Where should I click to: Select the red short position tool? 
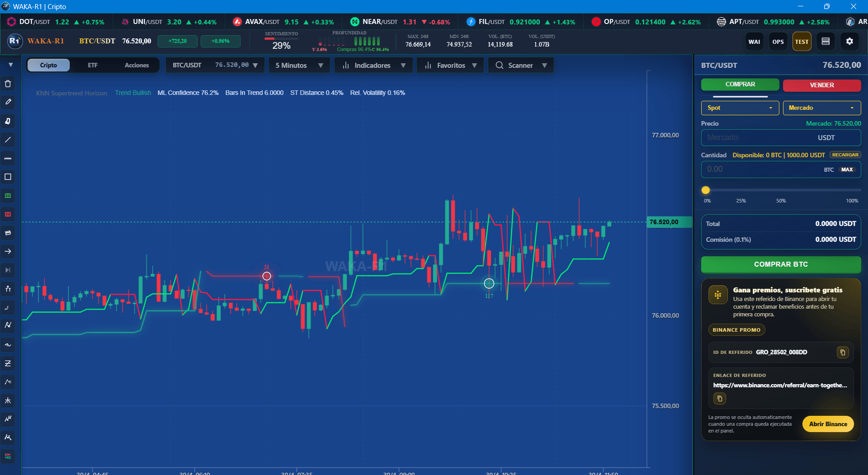point(8,214)
